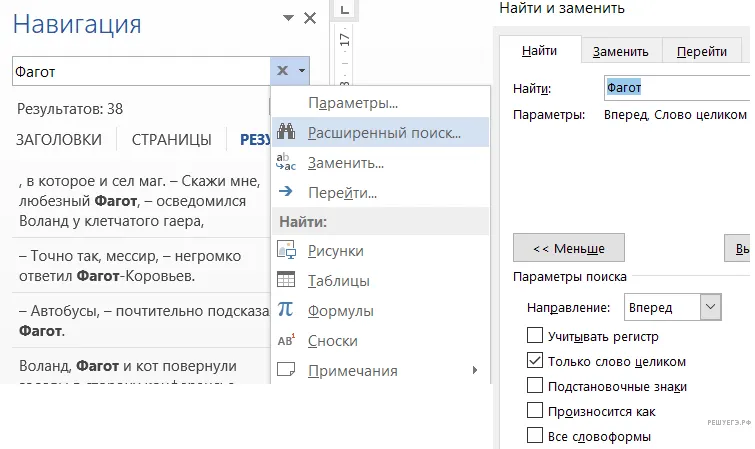This screenshot has height=449, width=755.
Task: Switch to the Заменить dialog tab
Action: tap(621, 51)
